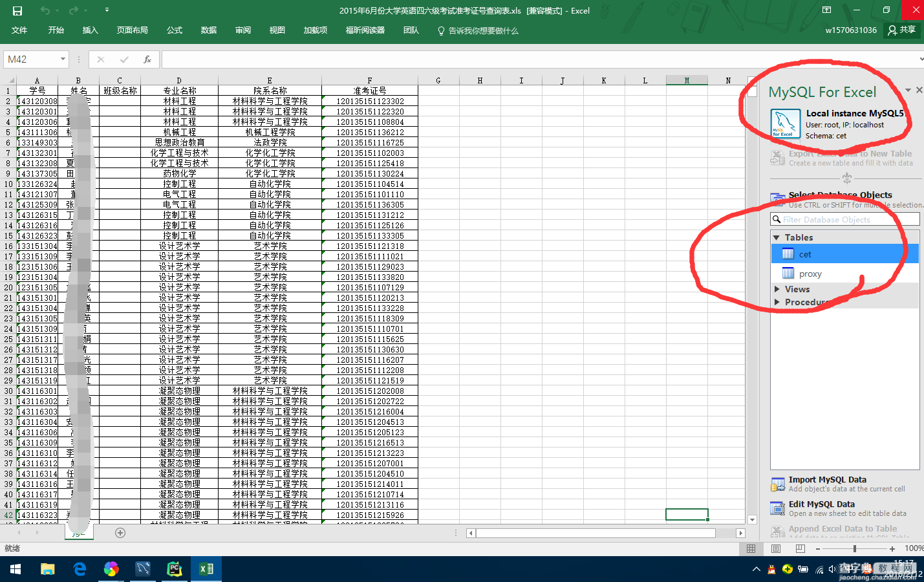The height and width of the screenshot is (582, 924).
Task: Click the Redo arrow in quick access toolbar
Action: pos(73,10)
